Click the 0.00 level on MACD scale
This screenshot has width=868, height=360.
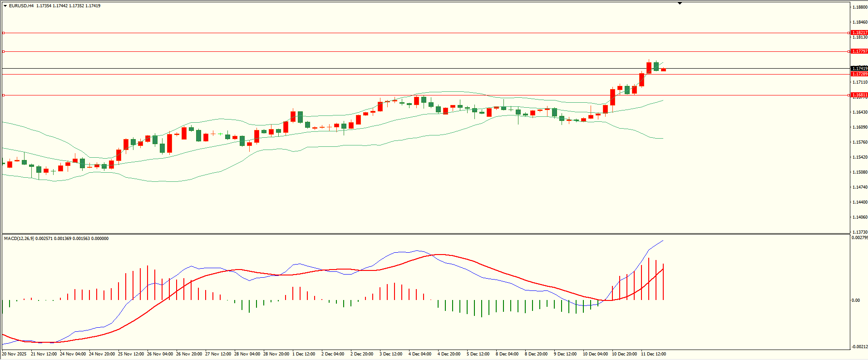point(855,300)
